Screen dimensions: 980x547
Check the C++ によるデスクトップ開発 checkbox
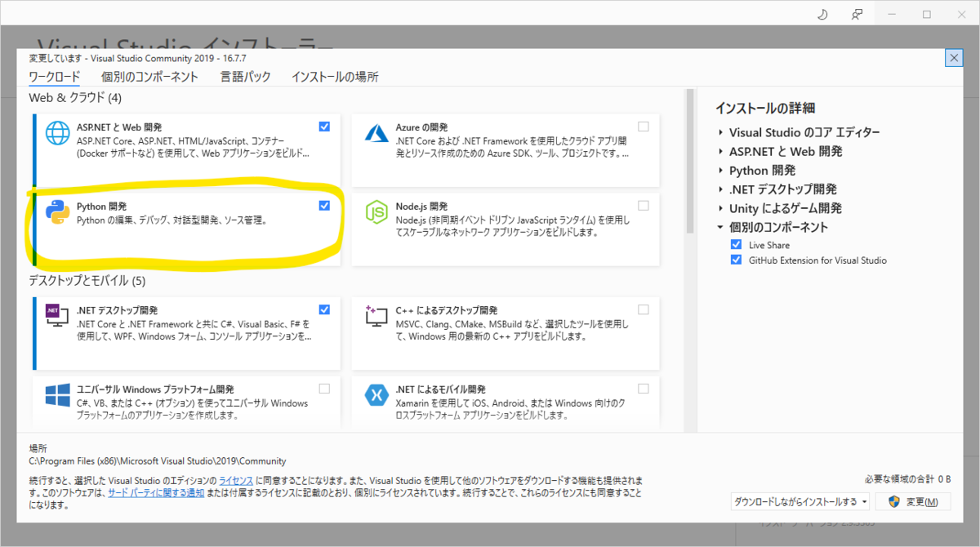[x=644, y=309]
